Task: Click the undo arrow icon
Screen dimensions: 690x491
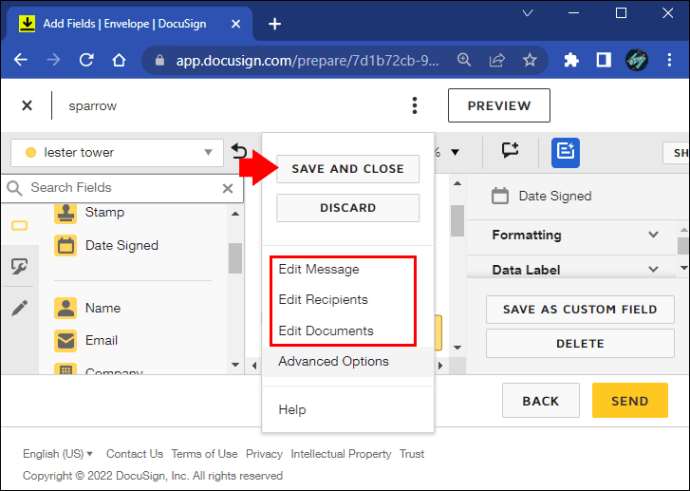Action: [239, 151]
